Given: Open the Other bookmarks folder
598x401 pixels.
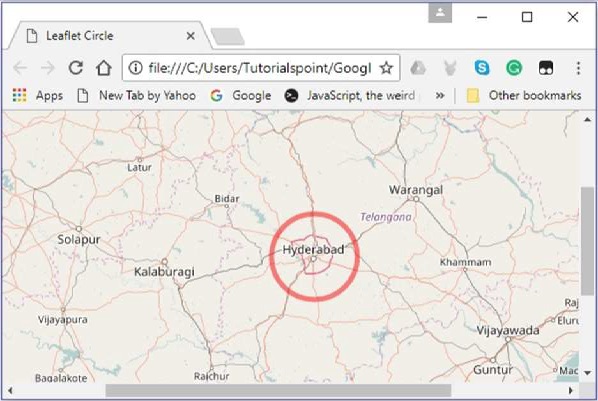Looking at the screenshot, I should click(524, 95).
